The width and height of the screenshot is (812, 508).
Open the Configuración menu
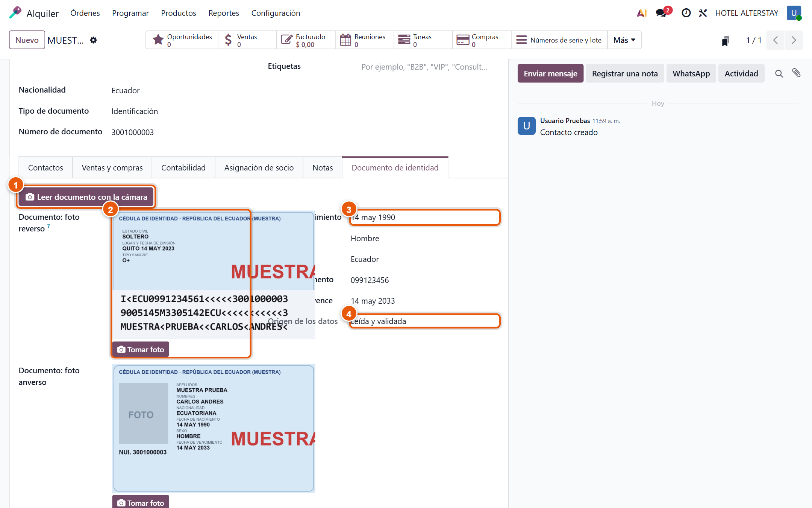pos(276,13)
